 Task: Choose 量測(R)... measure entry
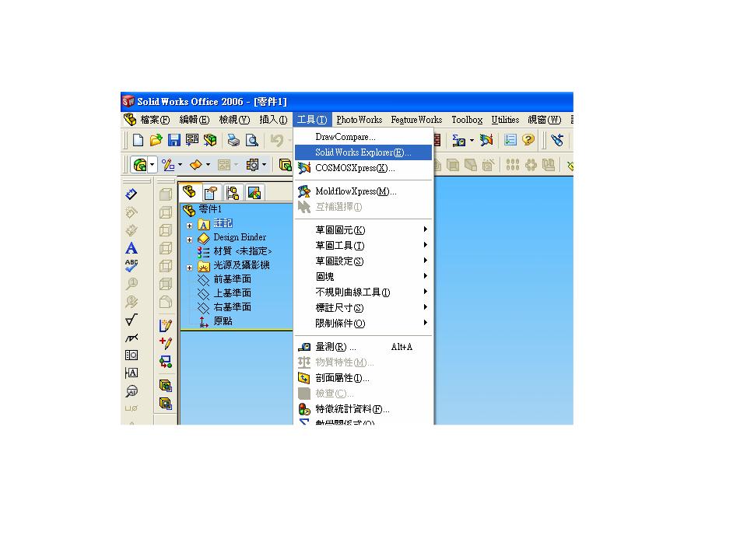tap(363, 347)
